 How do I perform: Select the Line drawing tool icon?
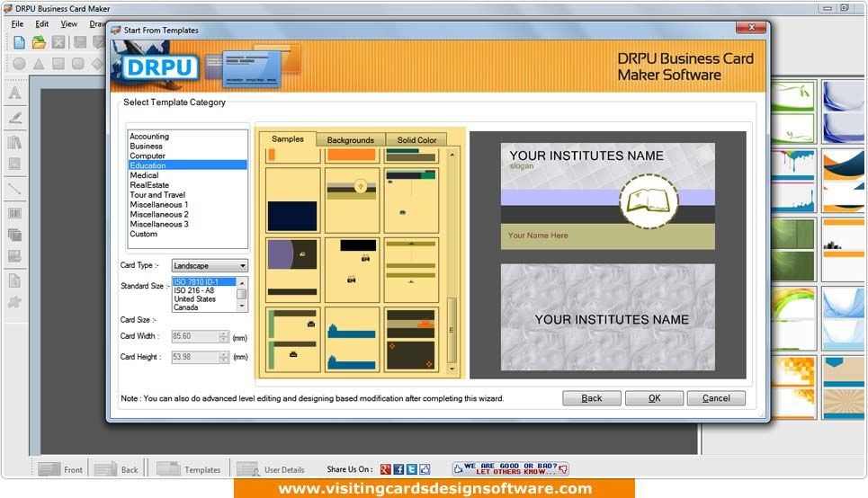coord(15,190)
